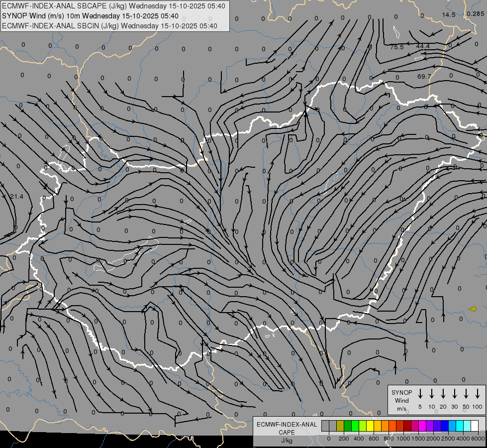
Task: Click the 400 tick label in CAPE legend
Action: 359,439
